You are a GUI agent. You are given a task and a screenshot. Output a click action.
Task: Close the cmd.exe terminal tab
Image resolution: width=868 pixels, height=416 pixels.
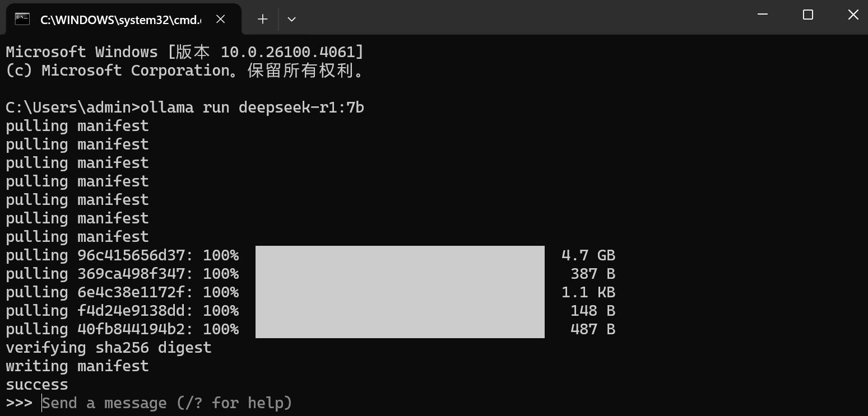click(x=221, y=19)
